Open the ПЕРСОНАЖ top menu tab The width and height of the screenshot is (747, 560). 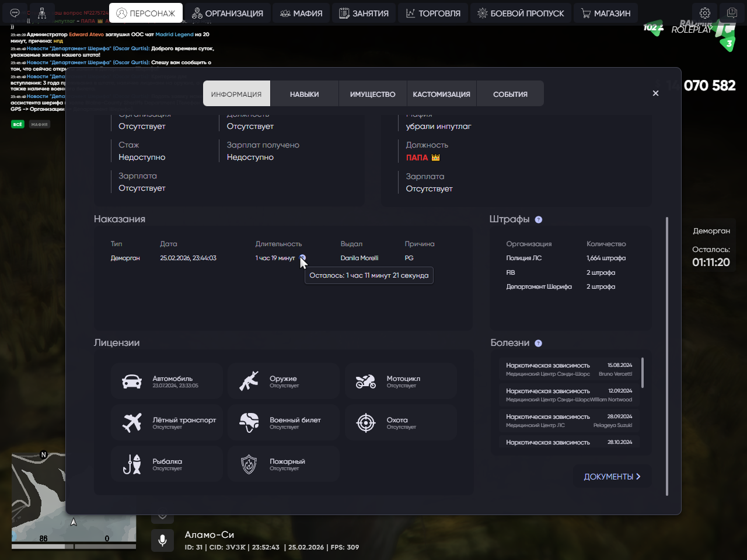point(146,13)
